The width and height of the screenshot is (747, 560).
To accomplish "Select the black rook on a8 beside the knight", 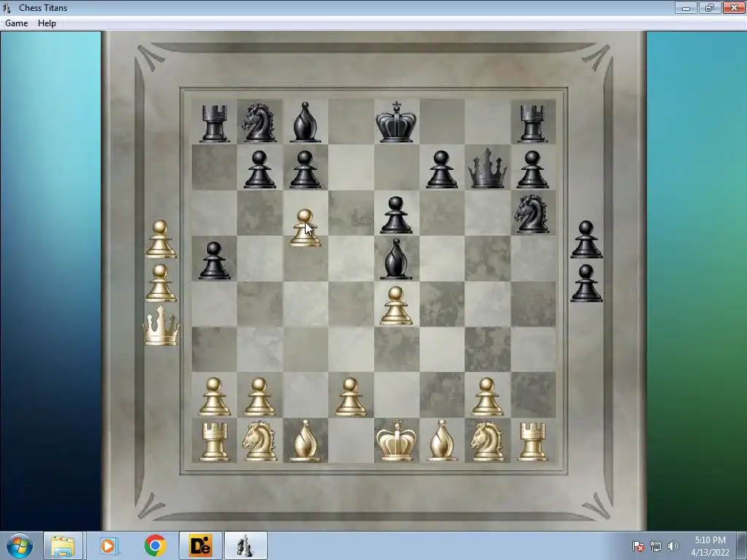I will (214, 124).
